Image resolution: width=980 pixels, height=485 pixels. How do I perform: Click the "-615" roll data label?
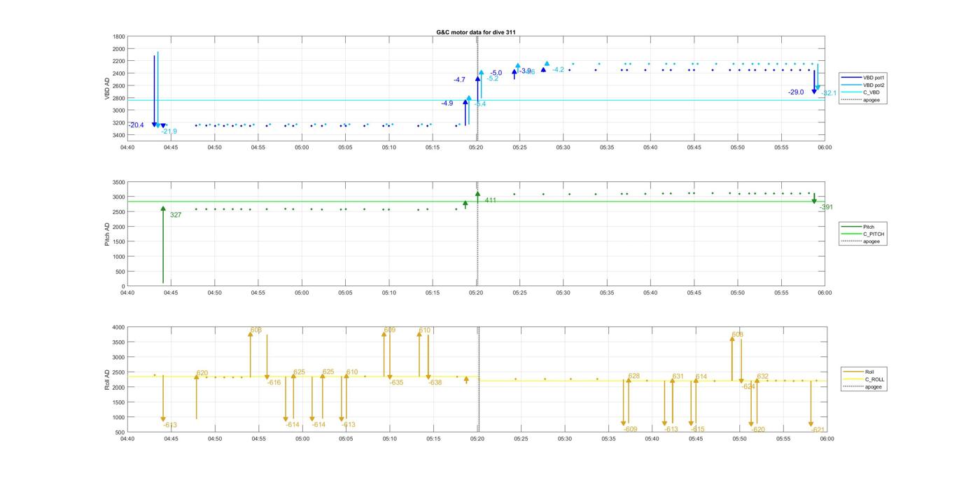tap(698, 430)
